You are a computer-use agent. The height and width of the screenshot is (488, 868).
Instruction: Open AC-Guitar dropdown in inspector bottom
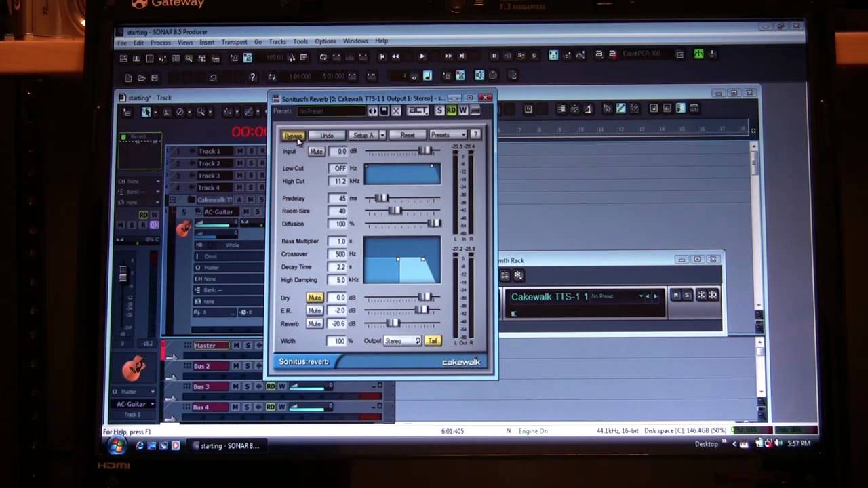[x=134, y=404]
